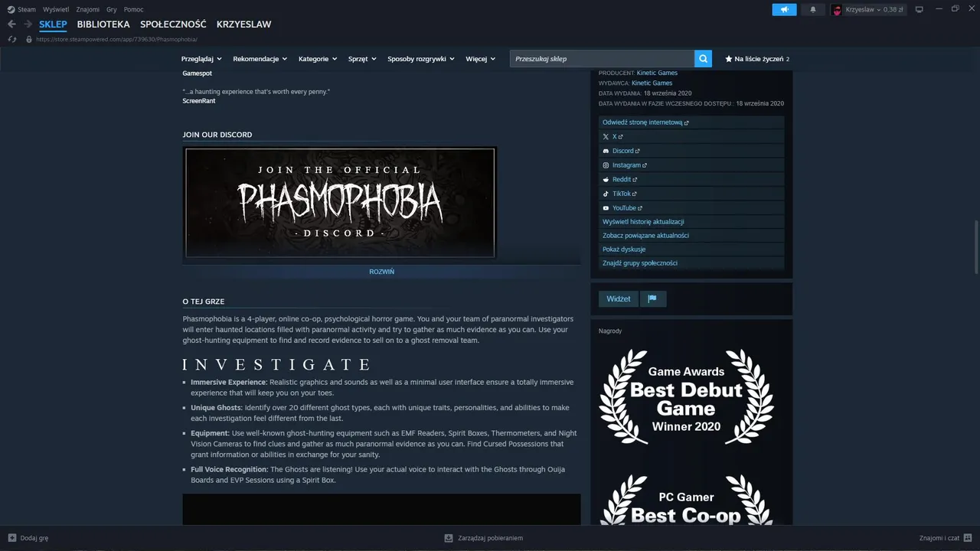Expand the Kategorie dropdown menu
Image resolution: width=980 pixels, height=551 pixels.
click(x=318, y=58)
